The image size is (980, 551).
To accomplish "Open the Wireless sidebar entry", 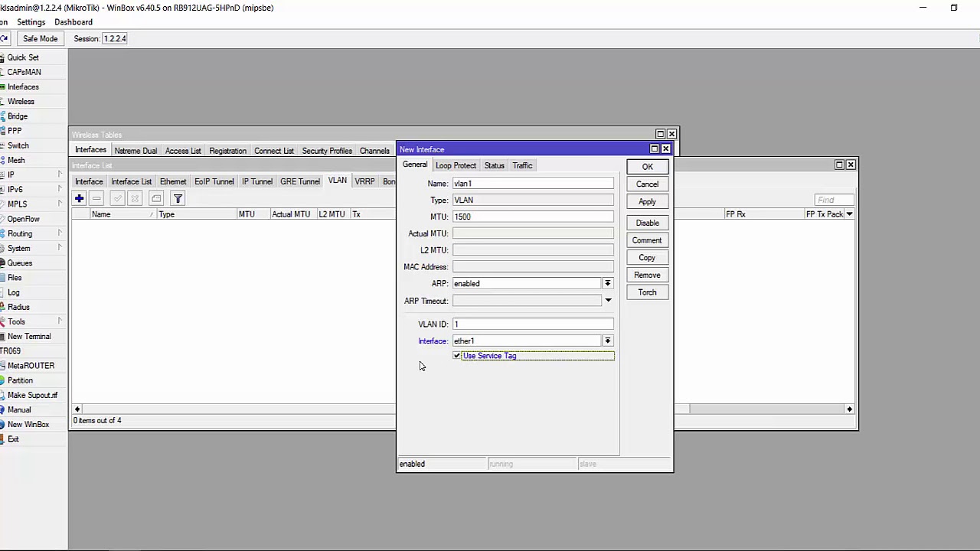I will pyautogui.click(x=21, y=101).
